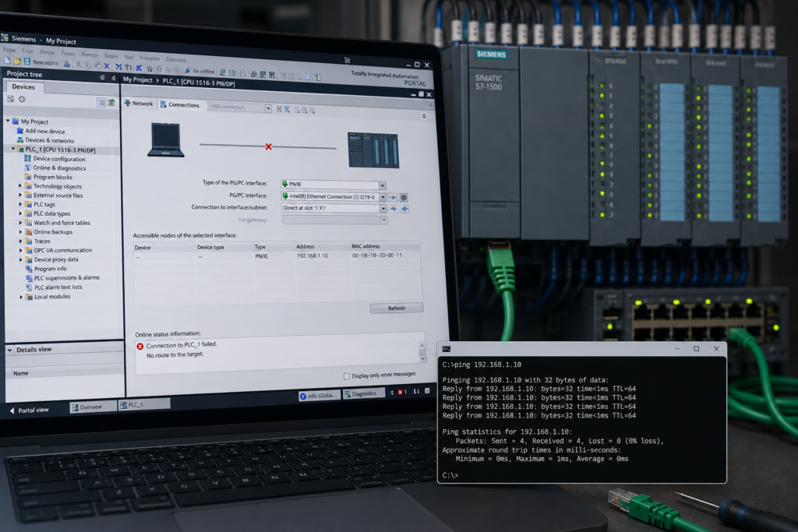Click the Save project disk icon
798x532 pixels.
pyautogui.click(x=27, y=62)
